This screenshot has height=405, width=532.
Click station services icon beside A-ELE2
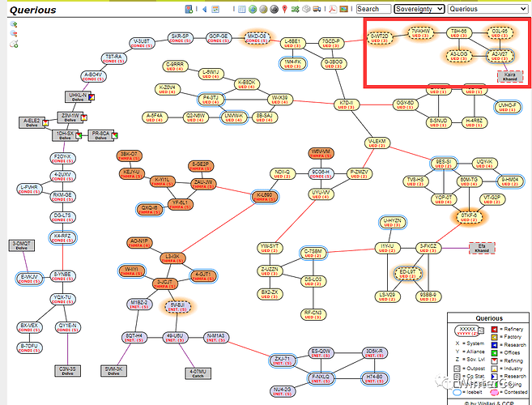click(x=45, y=122)
